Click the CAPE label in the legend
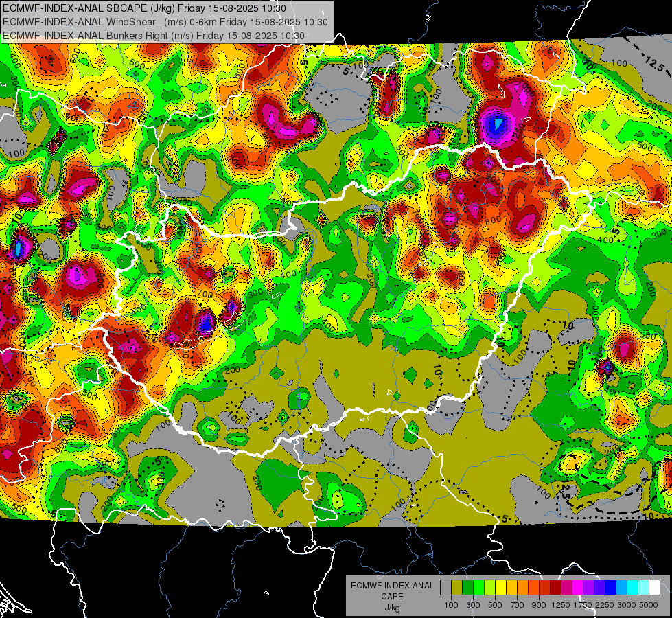Screen dimensions: 672x618 coord(392,596)
